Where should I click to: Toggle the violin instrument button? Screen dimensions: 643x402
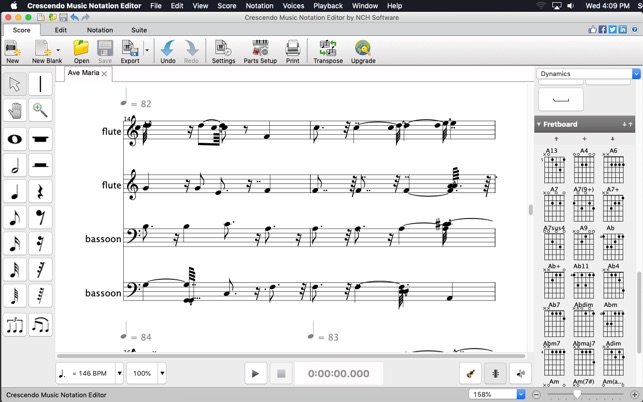[x=470, y=374]
